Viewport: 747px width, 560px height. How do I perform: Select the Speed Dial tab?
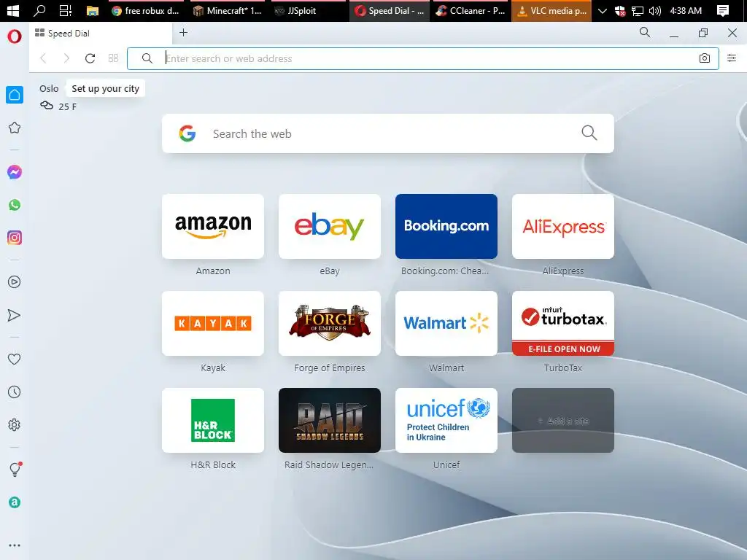coord(101,34)
